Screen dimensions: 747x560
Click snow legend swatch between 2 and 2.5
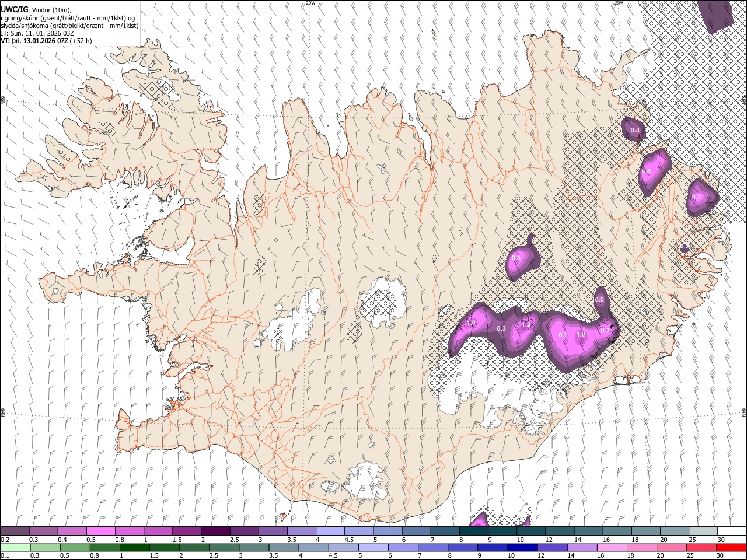[215, 531]
